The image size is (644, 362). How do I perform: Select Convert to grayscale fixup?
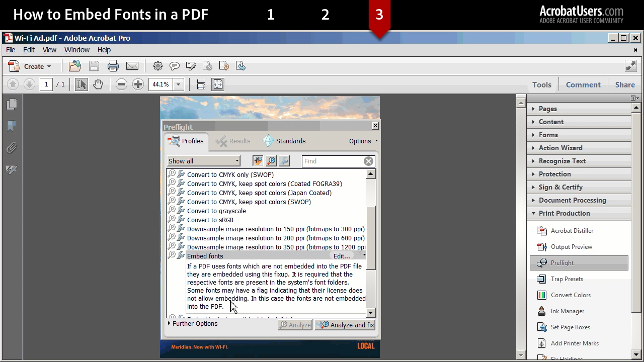click(x=216, y=211)
